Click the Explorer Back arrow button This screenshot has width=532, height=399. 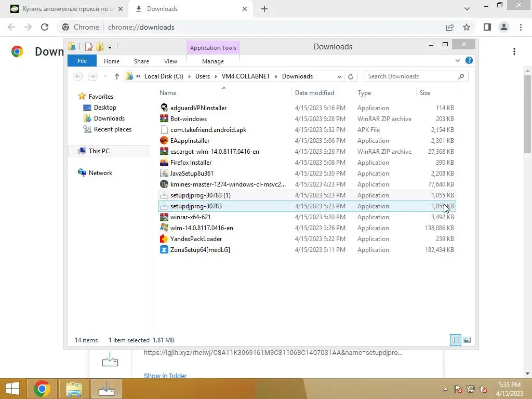pos(78,76)
